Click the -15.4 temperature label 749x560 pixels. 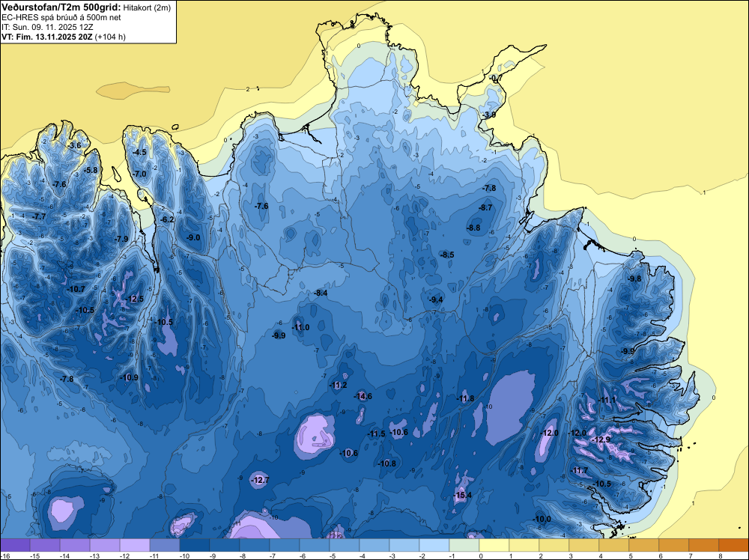(x=462, y=496)
